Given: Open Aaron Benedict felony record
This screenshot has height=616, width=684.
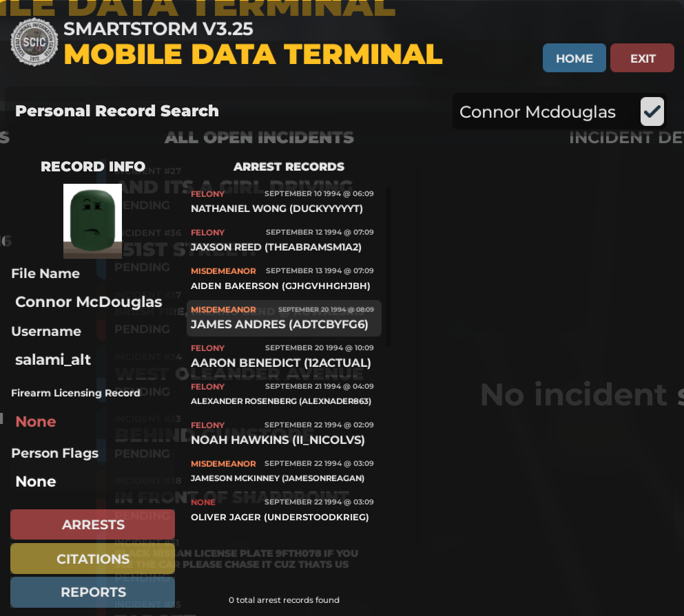Looking at the screenshot, I should click(282, 356).
